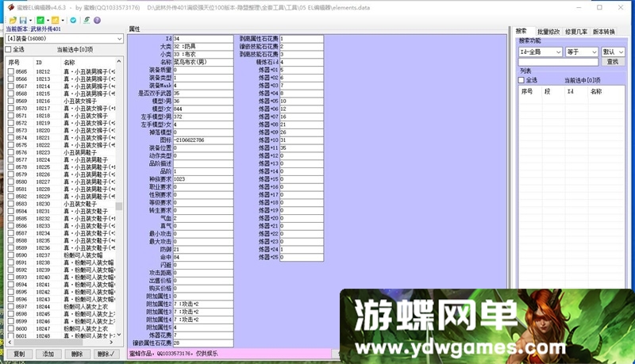Open dropdown arrow beside save icon
The width and height of the screenshot is (635, 364).
coord(30,20)
